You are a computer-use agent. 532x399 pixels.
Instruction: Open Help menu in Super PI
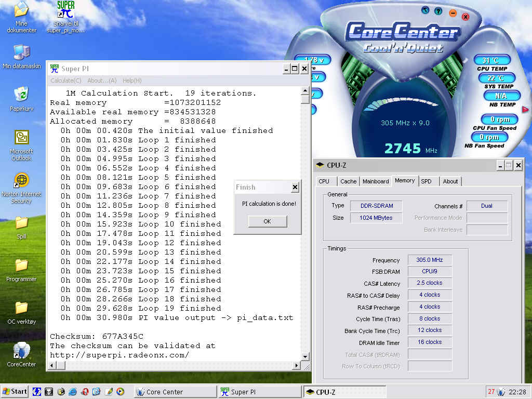tap(132, 81)
